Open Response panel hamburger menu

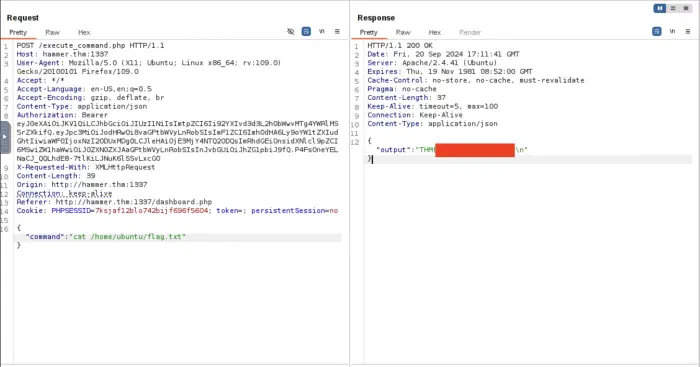(688, 31)
